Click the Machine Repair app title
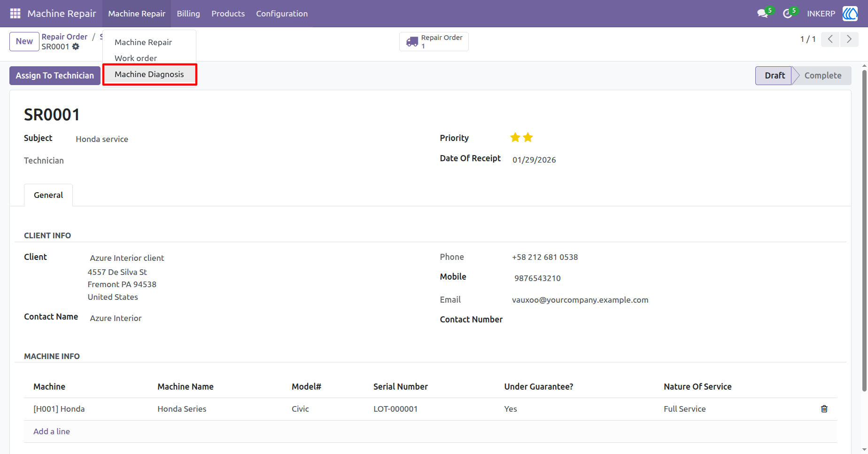 click(62, 14)
